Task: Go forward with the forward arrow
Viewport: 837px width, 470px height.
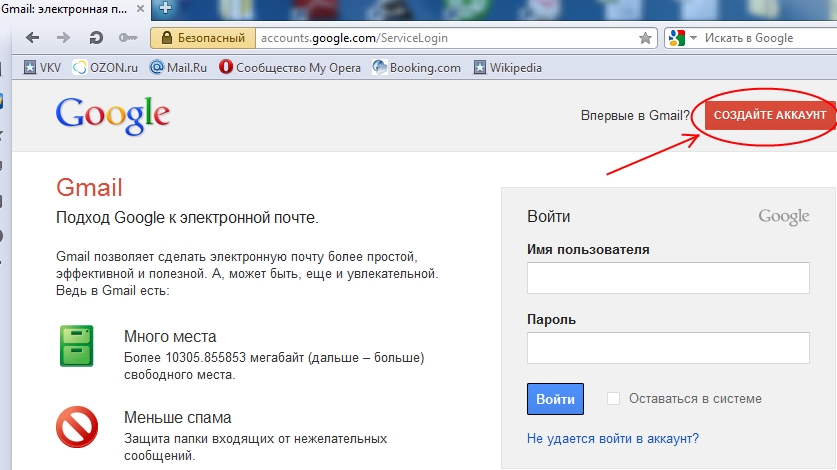Action: pyautogui.click(x=64, y=37)
